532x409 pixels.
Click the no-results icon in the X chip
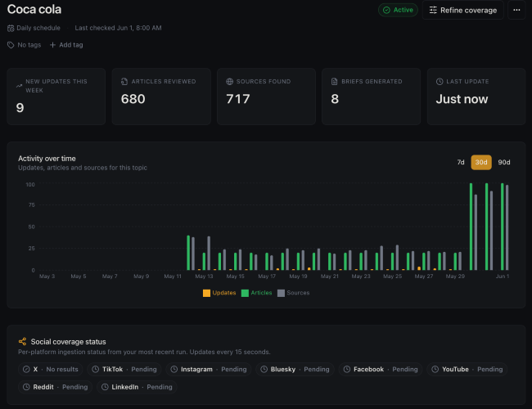pyautogui.click(x=26, y=369)
